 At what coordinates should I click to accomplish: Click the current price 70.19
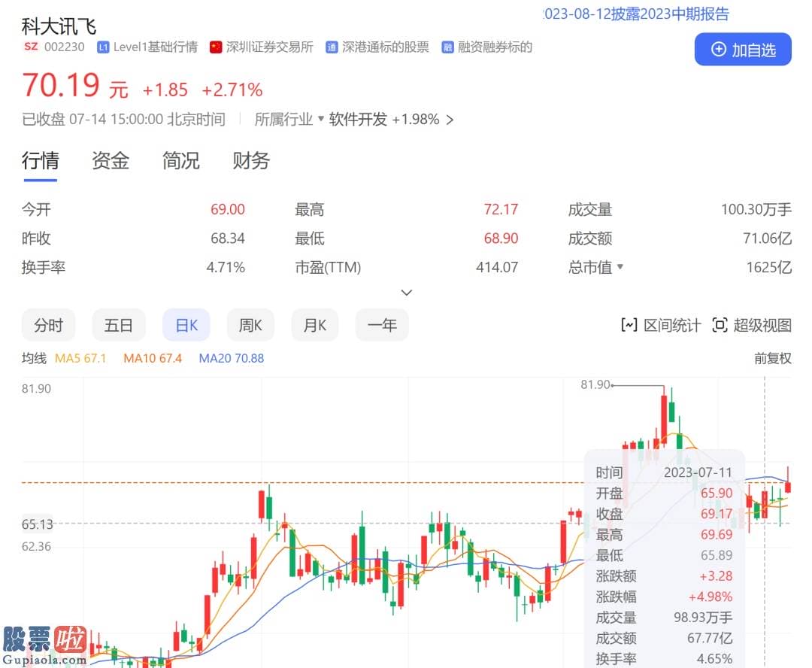(x=61, y=86)
